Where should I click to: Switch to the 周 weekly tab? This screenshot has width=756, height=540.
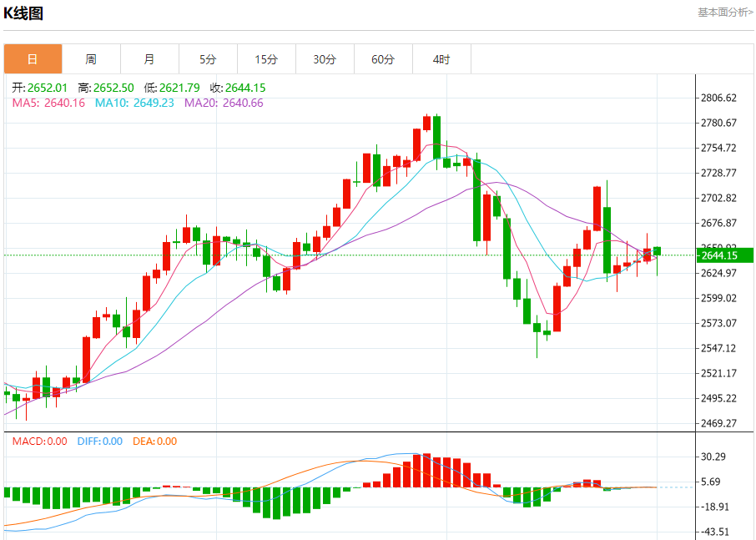(91, 59)
